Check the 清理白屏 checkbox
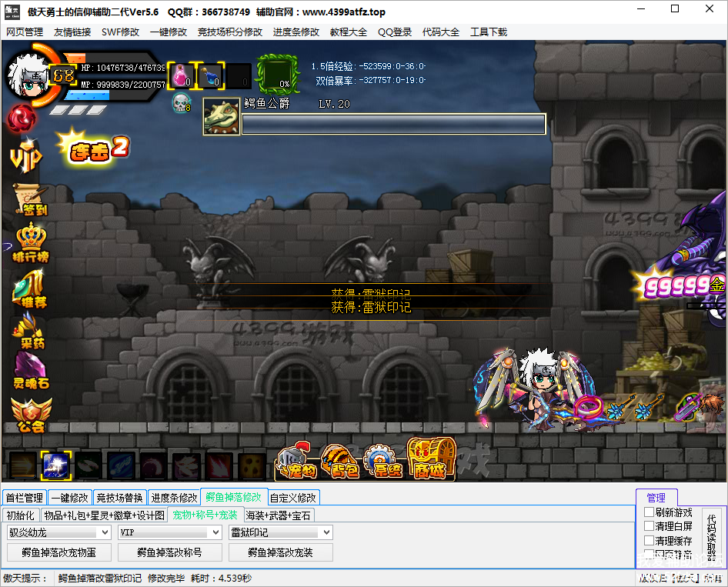728x587 pixels. 649,525
